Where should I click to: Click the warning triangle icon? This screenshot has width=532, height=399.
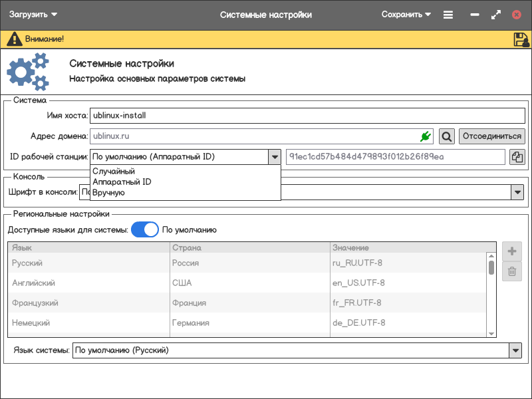[14, 39]
